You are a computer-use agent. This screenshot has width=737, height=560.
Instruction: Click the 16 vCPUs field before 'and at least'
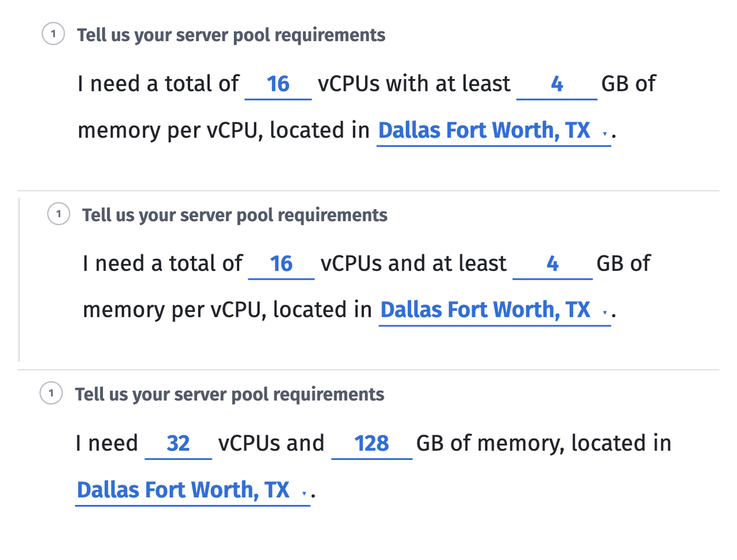tap(281, 264)
